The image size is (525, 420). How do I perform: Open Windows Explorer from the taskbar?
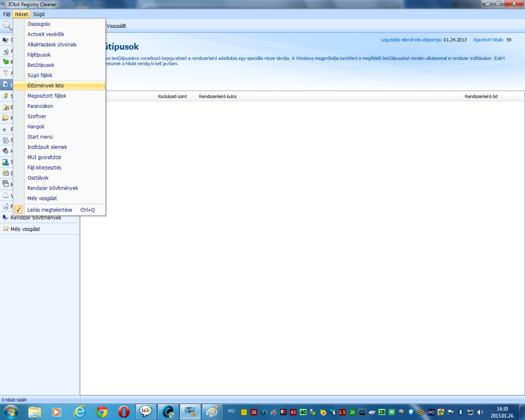coord(35,412)
